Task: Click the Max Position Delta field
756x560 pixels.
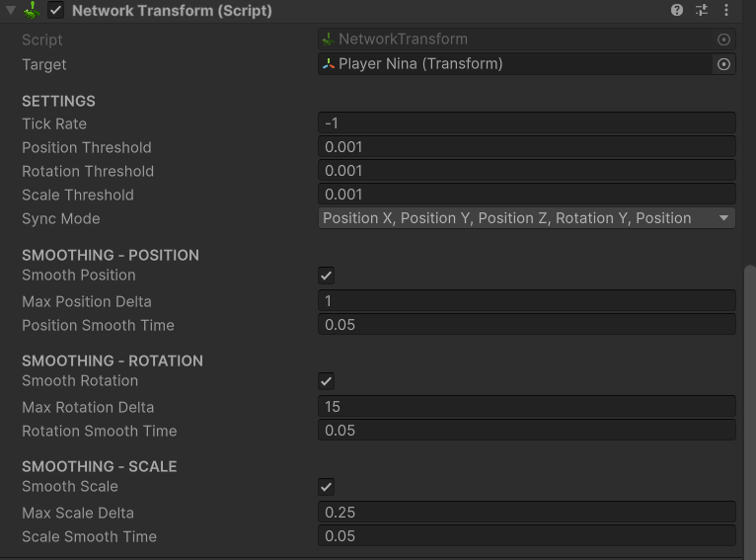Action: pos(526,301)
